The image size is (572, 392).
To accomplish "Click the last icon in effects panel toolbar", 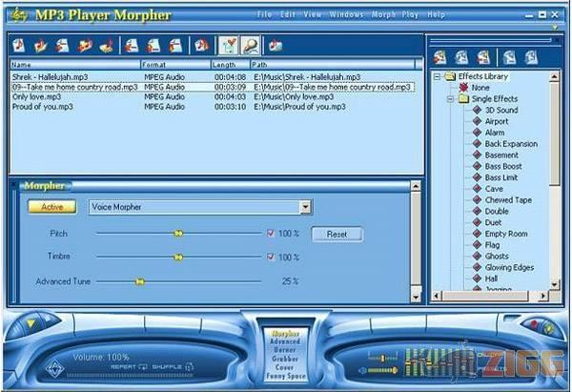I will click(x=530, y=57).
